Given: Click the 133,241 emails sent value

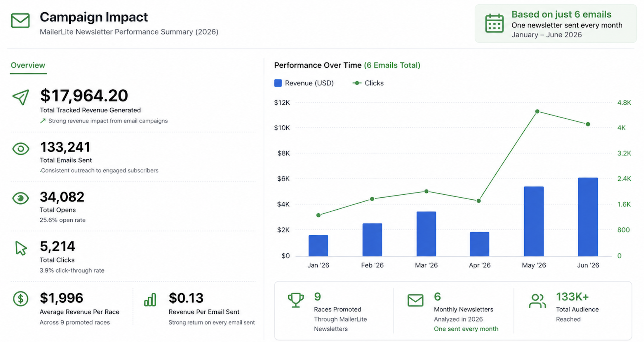Looking at the screenshot, I should (65, 147).
